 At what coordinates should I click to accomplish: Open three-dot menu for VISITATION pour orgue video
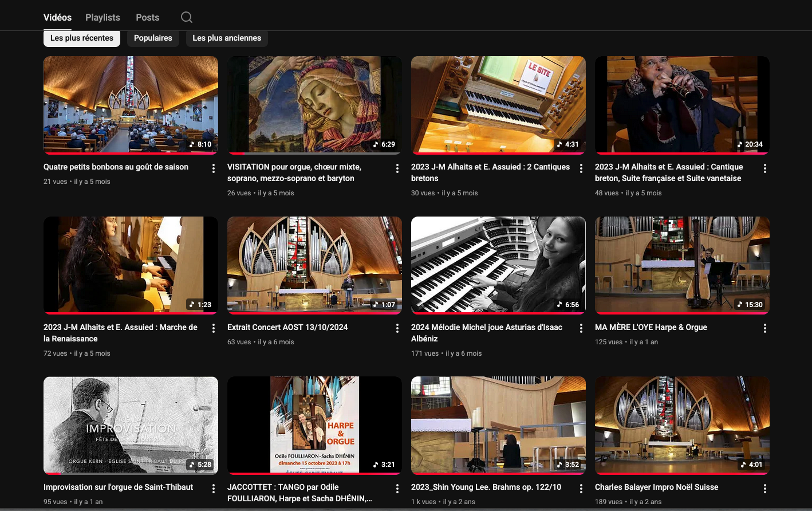397,168
